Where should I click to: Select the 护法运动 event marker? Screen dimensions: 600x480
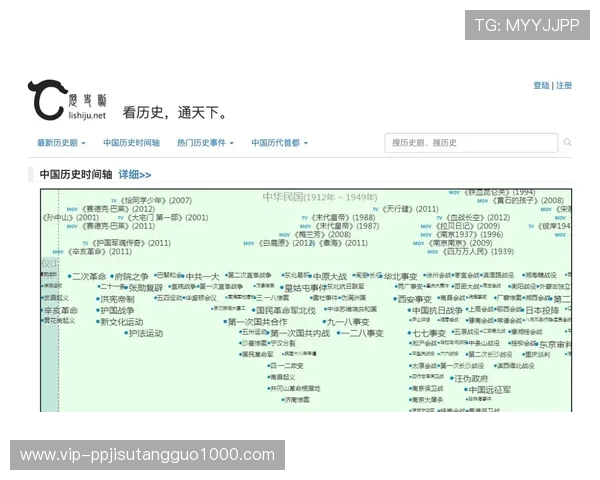[145, 333]
